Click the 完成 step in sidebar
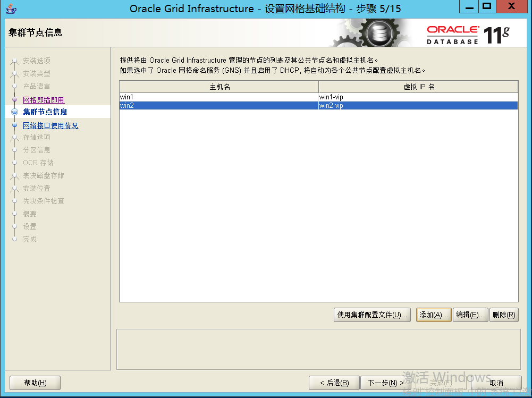This screenshot has width=532, height=398. tap(30, 239)
